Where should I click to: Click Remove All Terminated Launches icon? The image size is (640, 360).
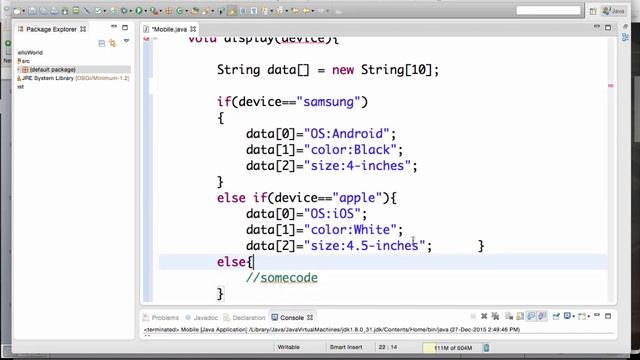coord(495,316)
